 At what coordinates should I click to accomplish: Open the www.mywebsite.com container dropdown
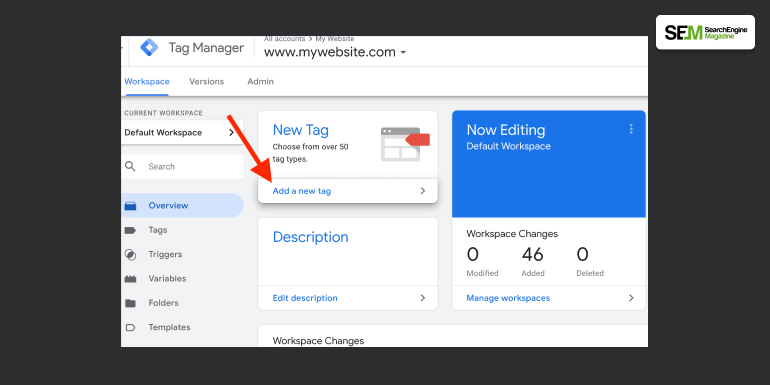point(335,52)
